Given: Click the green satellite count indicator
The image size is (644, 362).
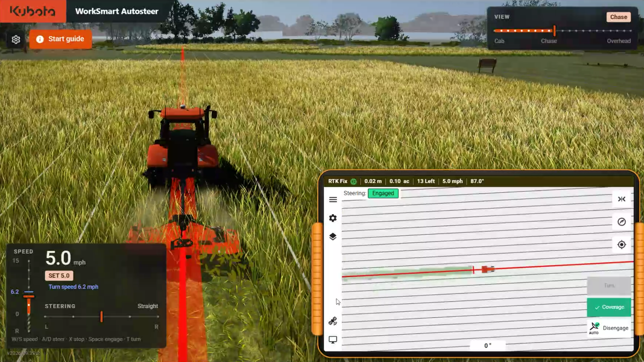Looking at the screenshot, I should click(353, 182).
